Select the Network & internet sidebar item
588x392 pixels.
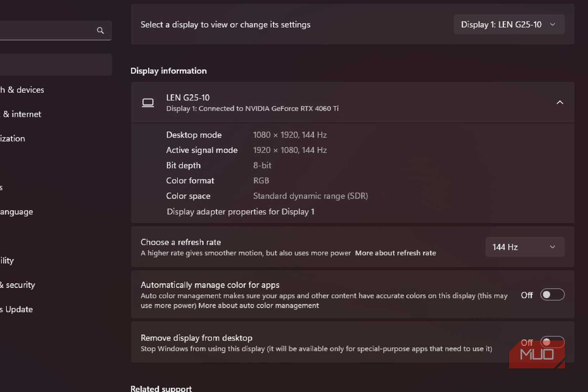point(21,114)
